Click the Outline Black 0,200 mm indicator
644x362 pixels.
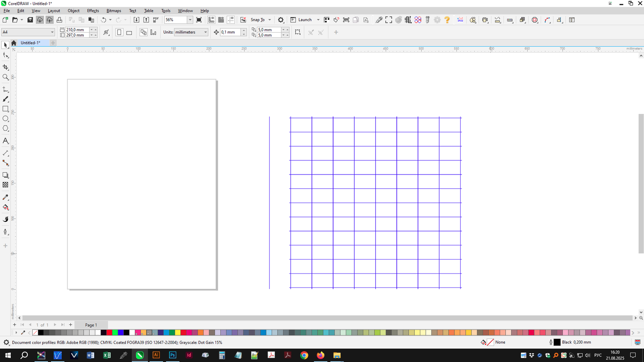[x=570, y=342]
